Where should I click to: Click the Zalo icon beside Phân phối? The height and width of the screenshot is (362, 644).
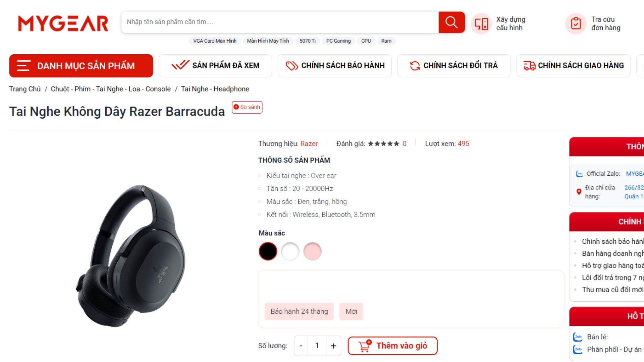[x=578, y=349]
